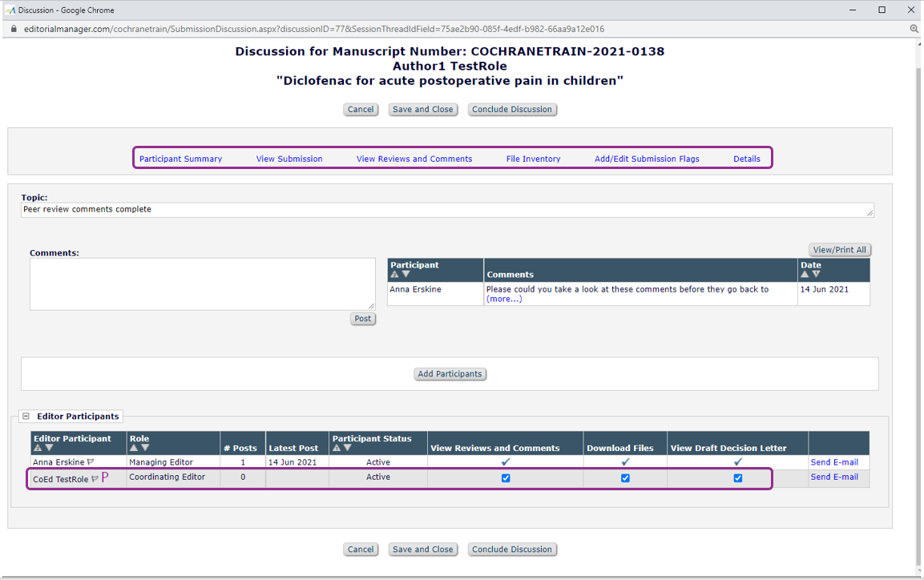Uncheck View Reviews and Comments for CoEd TestRole
Screen dimensions: 924x580
[x=506, y=478]
